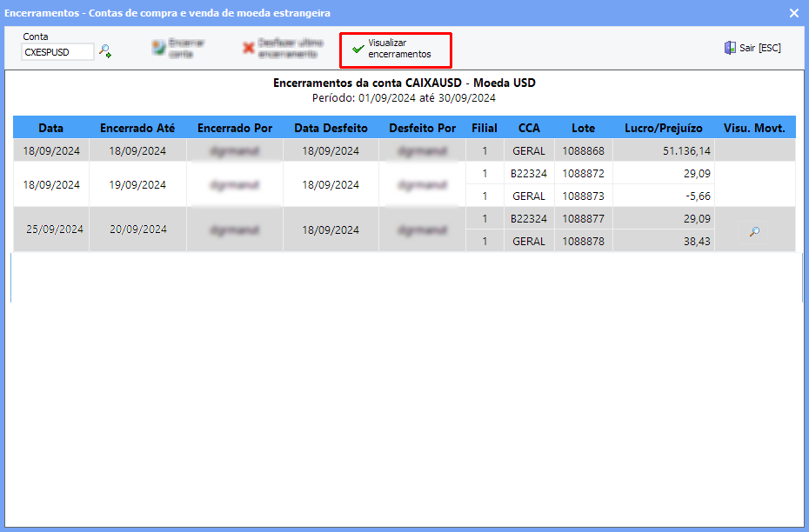Select the lot number 1088873 cell
Image resolution: width=809 pixels, height=532 pixels.
point(583,196)
